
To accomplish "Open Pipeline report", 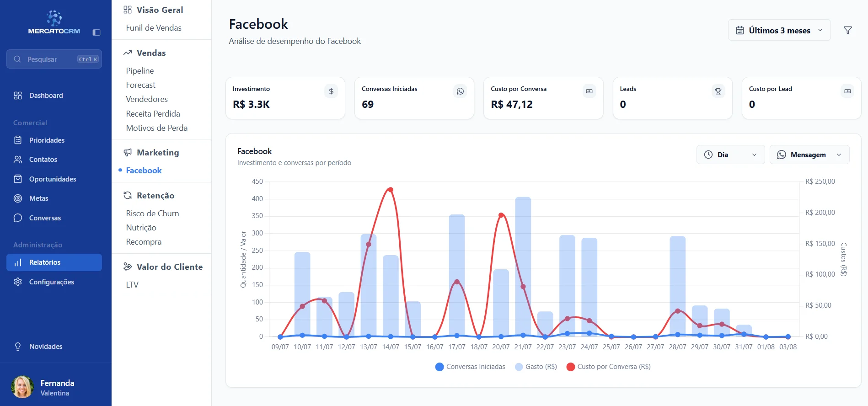I will click(140, 71).
